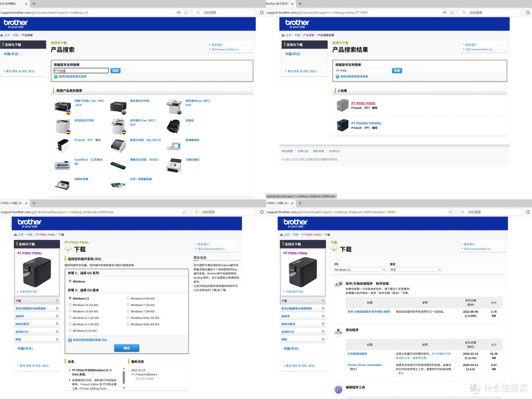Click the color laser printer image on the product search page

click(x=63, y=126)
